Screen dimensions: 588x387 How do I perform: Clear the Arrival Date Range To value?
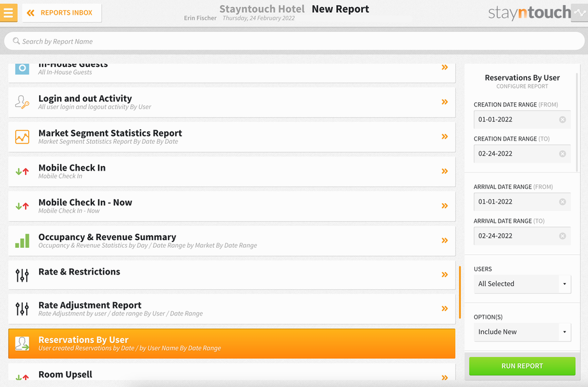pos(562,236)
